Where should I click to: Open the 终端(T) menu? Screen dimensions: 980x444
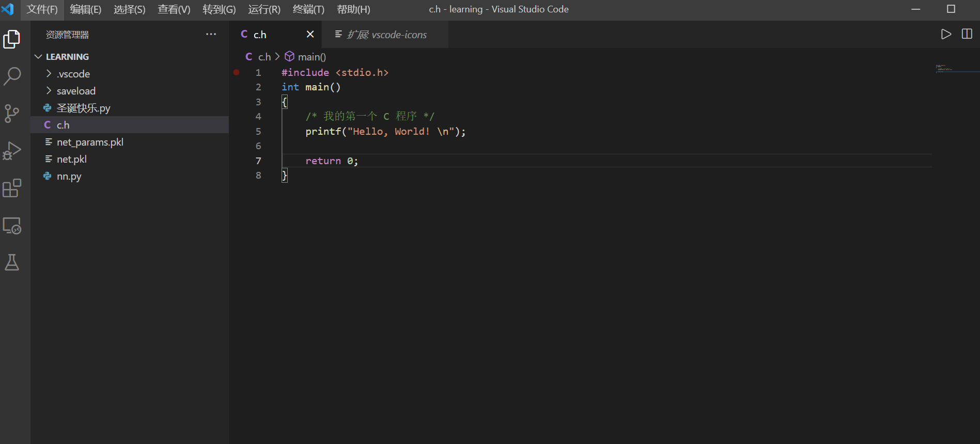pyautogui.click(x=308, y=9)
